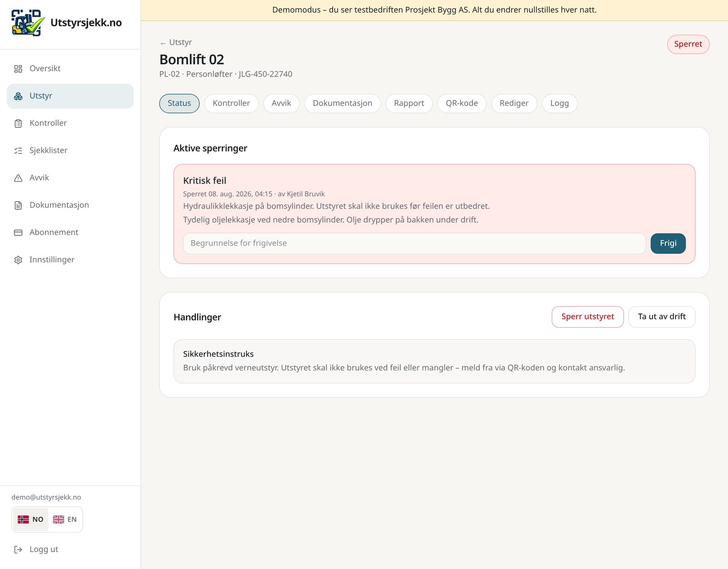Go back via the Utstyr link
728x569 pixels.
[x=176, y=42]
